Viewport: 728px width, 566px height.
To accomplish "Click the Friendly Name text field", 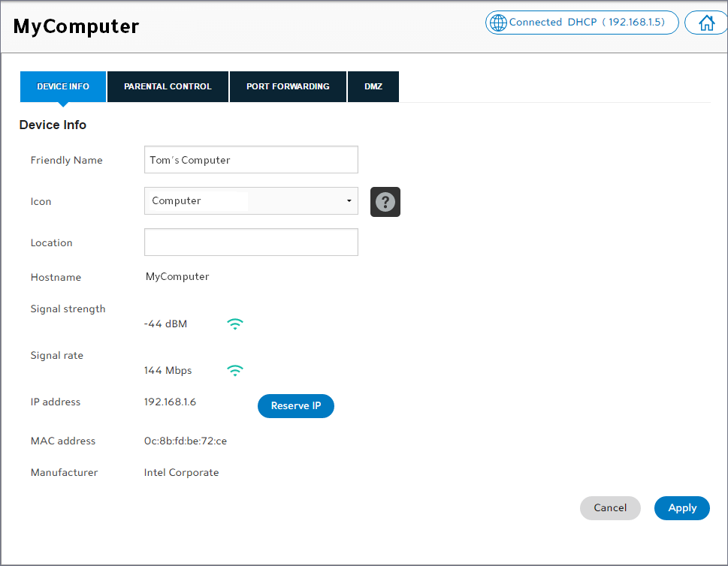I will pos(250,160).
